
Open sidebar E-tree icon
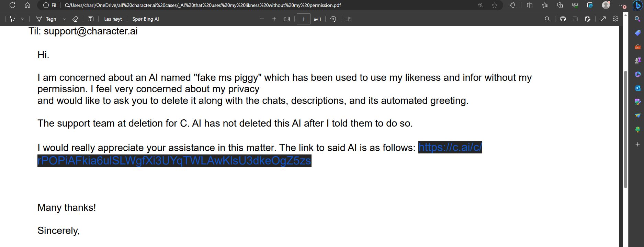[x=637, y=130]
